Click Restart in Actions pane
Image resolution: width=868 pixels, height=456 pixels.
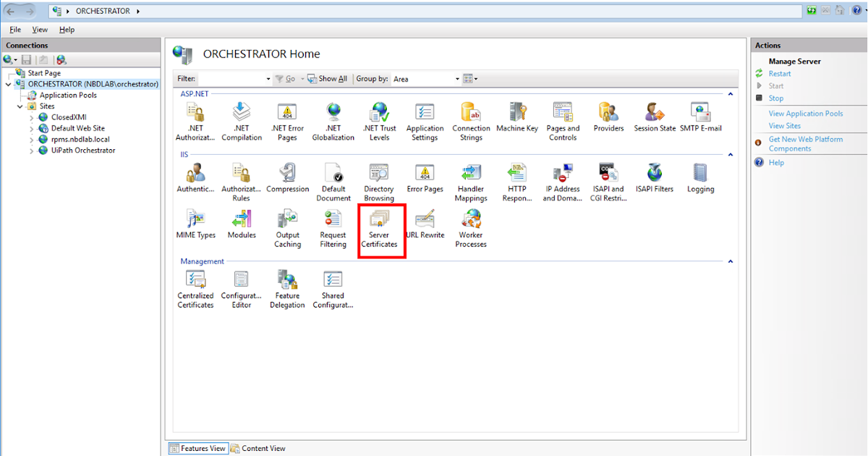pyautogui.click(x=780, y=74)
